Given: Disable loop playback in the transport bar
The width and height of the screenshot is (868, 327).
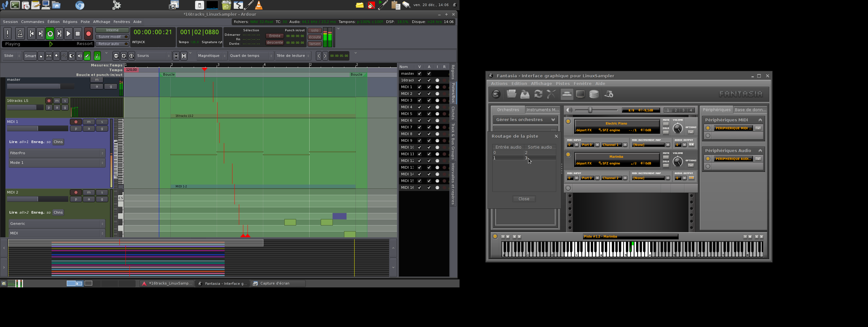Looking at the screenshot, I should [x=50, y=34].
